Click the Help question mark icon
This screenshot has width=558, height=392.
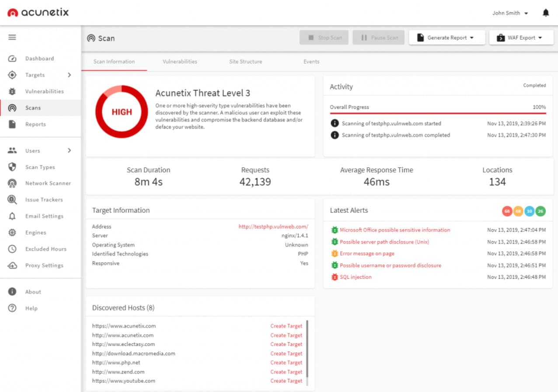pos(12,308)
